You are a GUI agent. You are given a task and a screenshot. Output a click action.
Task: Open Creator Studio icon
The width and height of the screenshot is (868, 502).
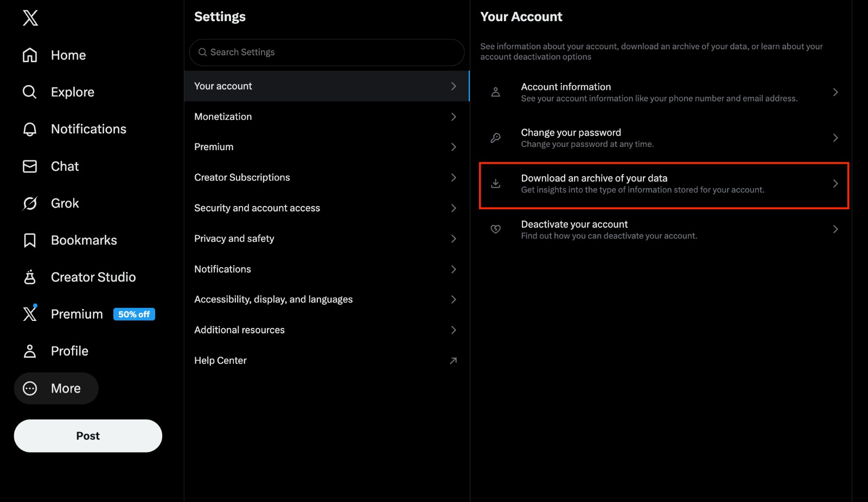coord(30,277)
